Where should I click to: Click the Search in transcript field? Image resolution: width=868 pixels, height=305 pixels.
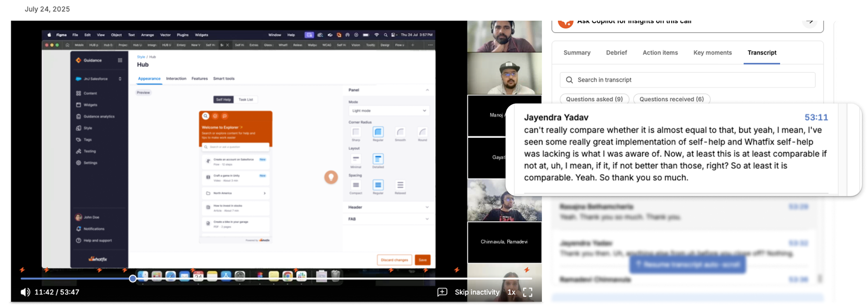point(687,80)
